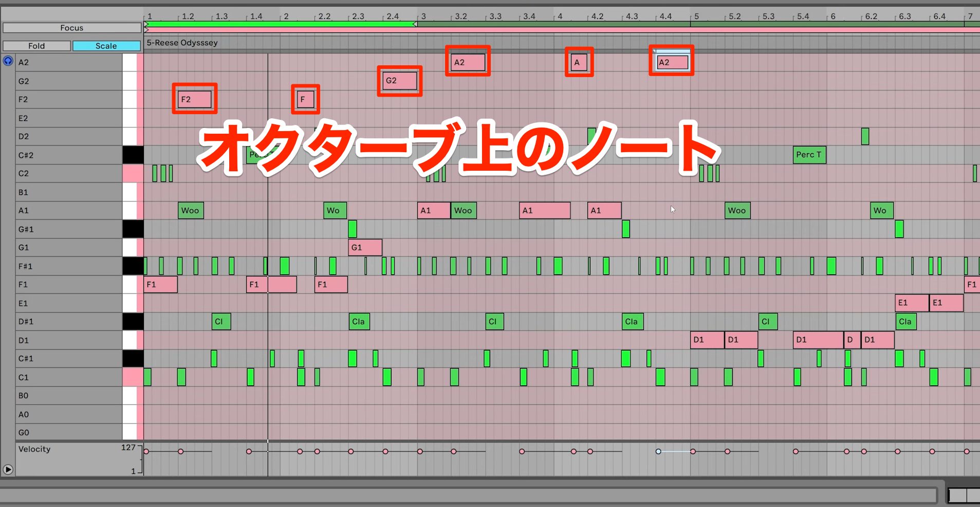The image size is (980, 507).
Task: Play the black F#1 piano key
Action: click(x=133, y=266)
